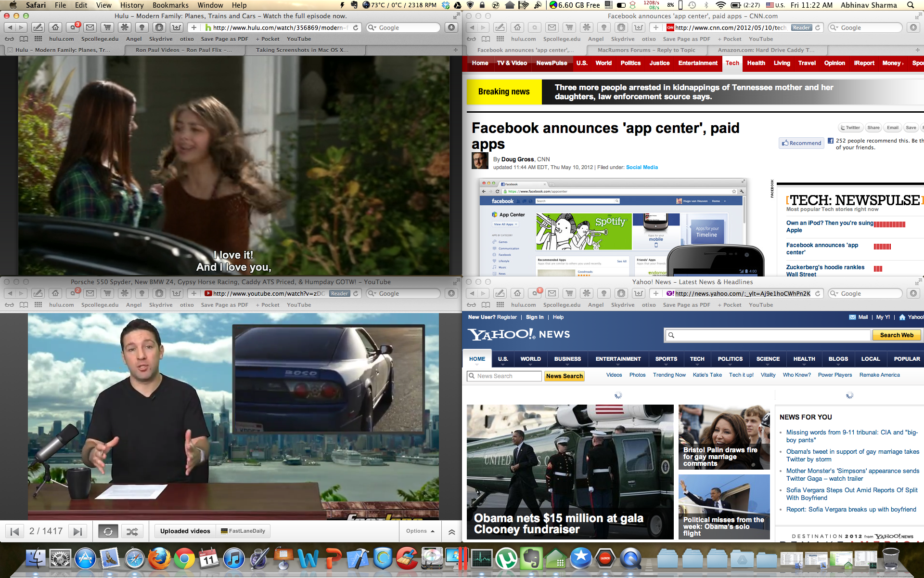Open the Mail icon in the Hulu window toolbar
The image size is (924, 578).
tap(90, 27)
